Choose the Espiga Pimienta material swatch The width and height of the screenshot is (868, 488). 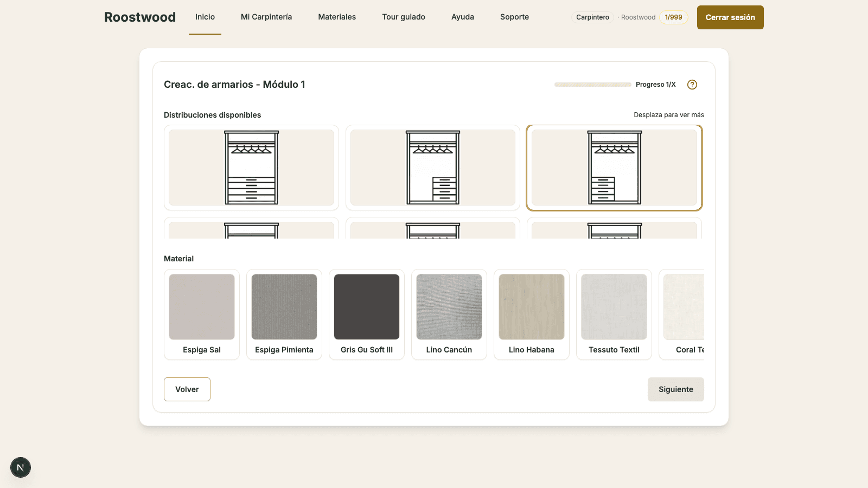click(284, 314)
